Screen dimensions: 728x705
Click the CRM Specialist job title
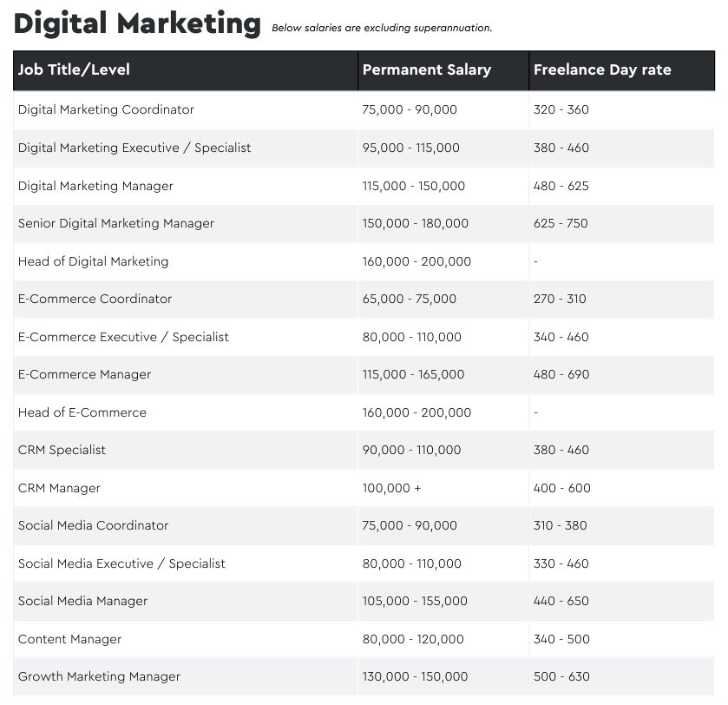[x=62, y=450]
